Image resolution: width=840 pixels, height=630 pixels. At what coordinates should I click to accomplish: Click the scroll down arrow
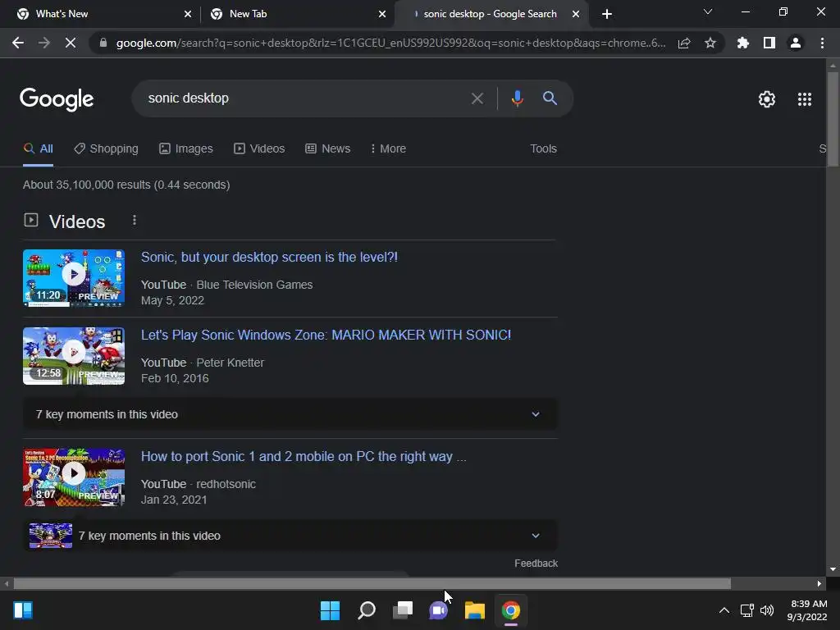[x=833, y=569]
